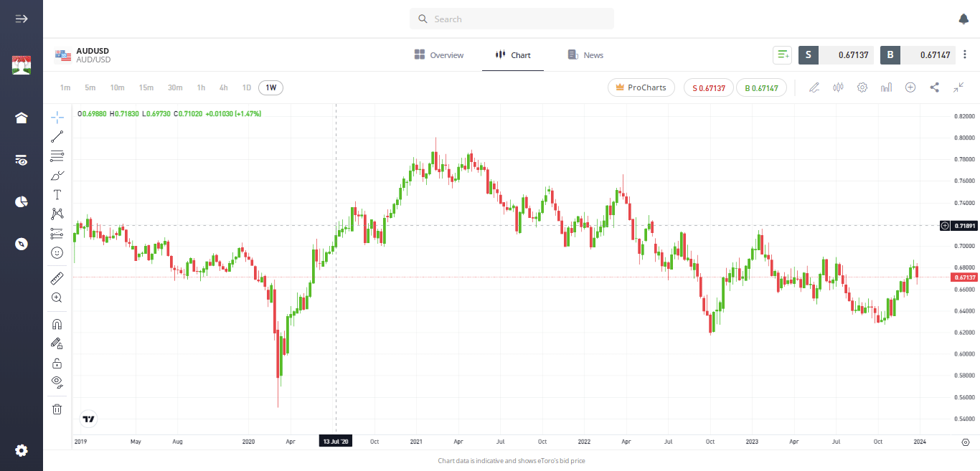This screenshot has height=471, width=980.
Task: Select the Text annotation tool
Action: (x=57, y=194)
